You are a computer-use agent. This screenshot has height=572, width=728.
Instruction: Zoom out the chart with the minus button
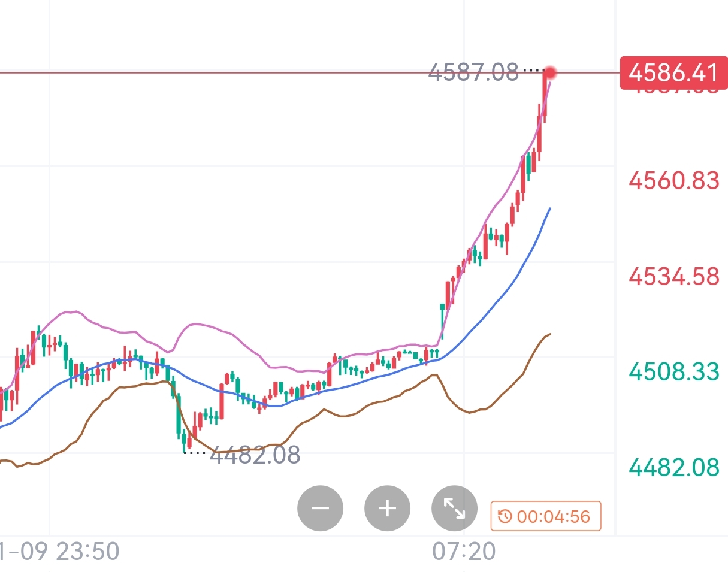click(321, 509)
